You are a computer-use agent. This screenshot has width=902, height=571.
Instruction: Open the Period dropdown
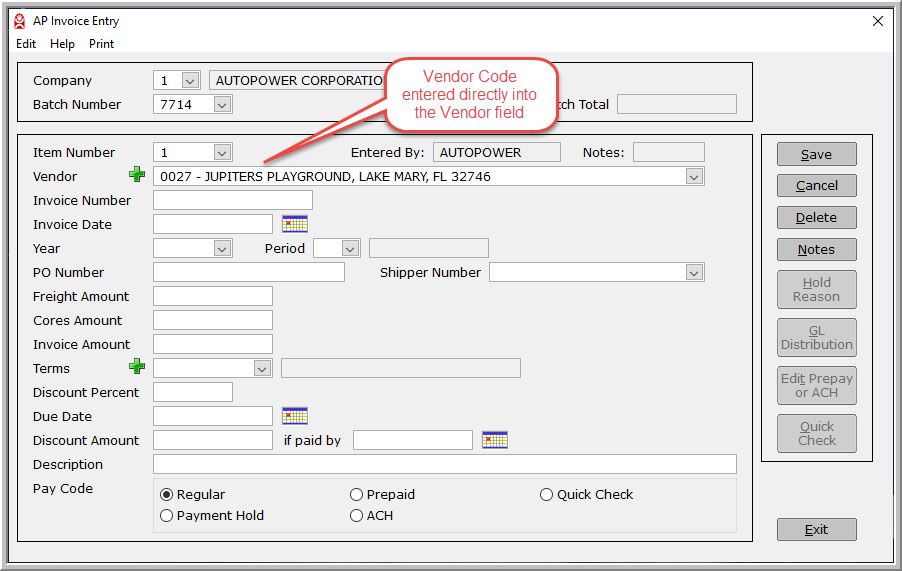(x=350, y=249)
